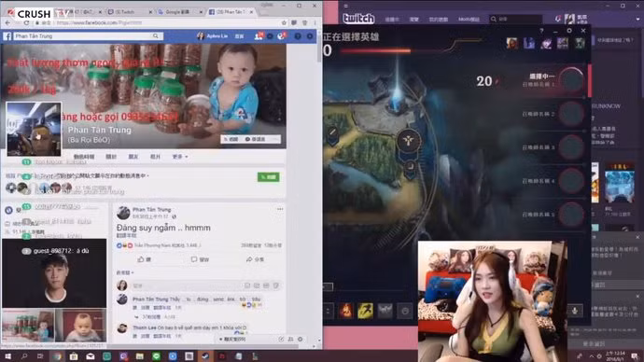Image resolution: width=644 pixels, height=362 pixels.
Task: Open Facebook friend requests icon
Action: 259,36
